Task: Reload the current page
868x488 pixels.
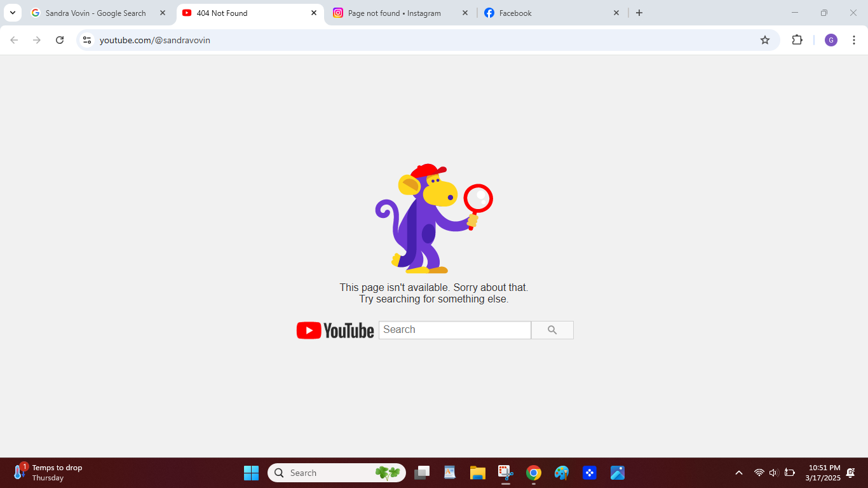Action: [60, 40]
